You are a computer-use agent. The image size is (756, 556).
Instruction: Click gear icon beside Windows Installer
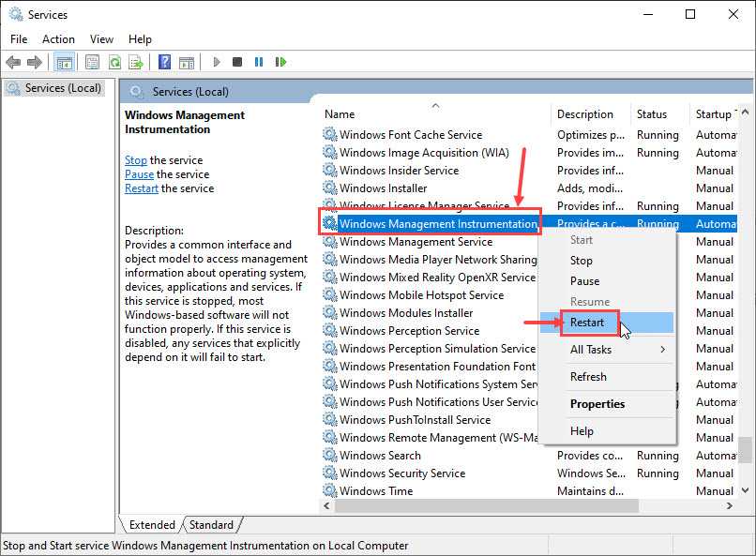coord(330,188)
